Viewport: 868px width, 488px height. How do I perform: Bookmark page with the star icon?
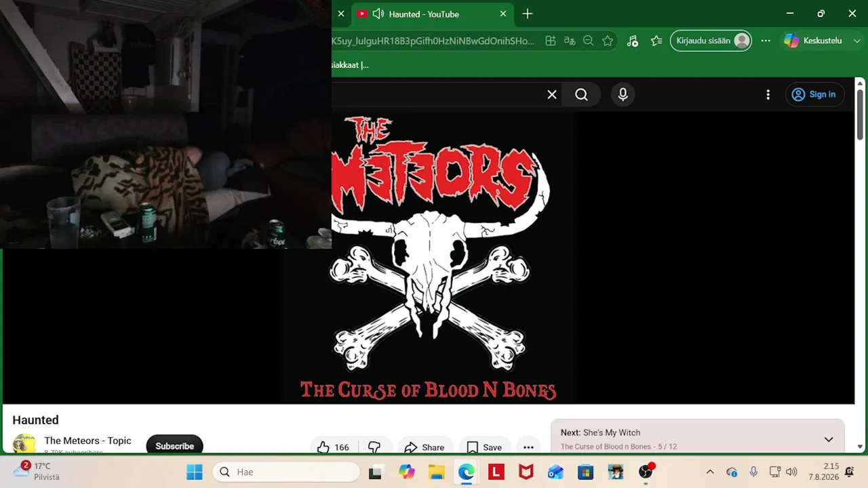(x=608, y=41)
